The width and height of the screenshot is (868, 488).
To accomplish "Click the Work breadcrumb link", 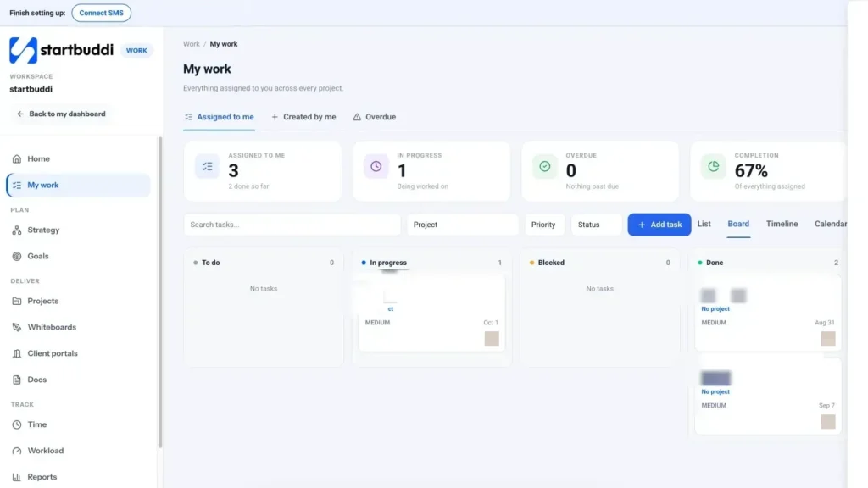I will pyautogui.click(x=192, y=44).
